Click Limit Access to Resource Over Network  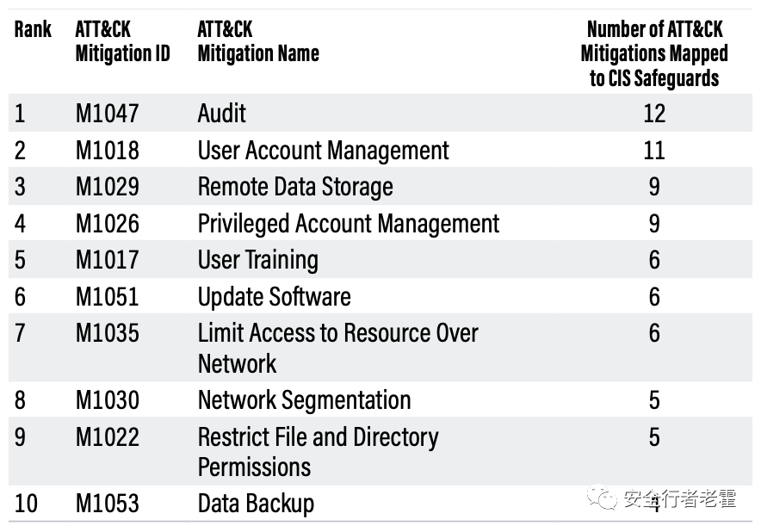tap(337, 348)
